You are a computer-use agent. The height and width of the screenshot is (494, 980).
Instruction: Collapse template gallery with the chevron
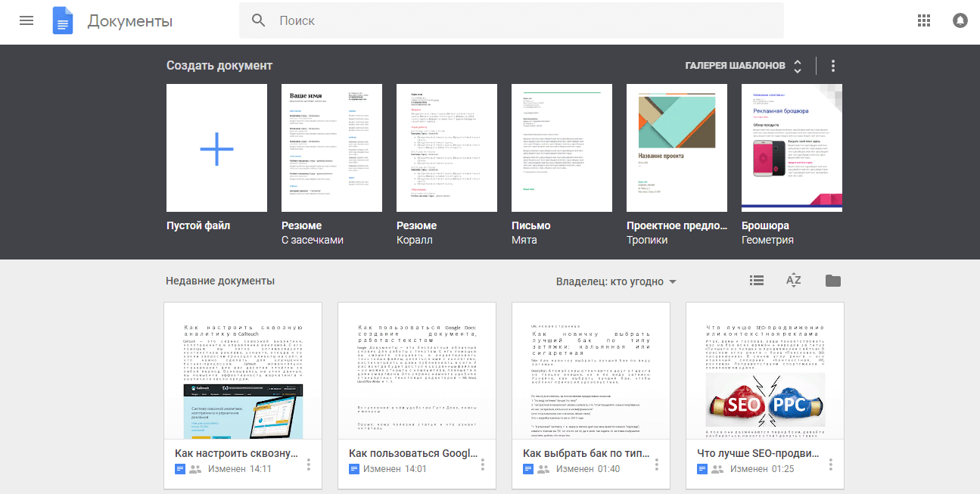(797, 67)
